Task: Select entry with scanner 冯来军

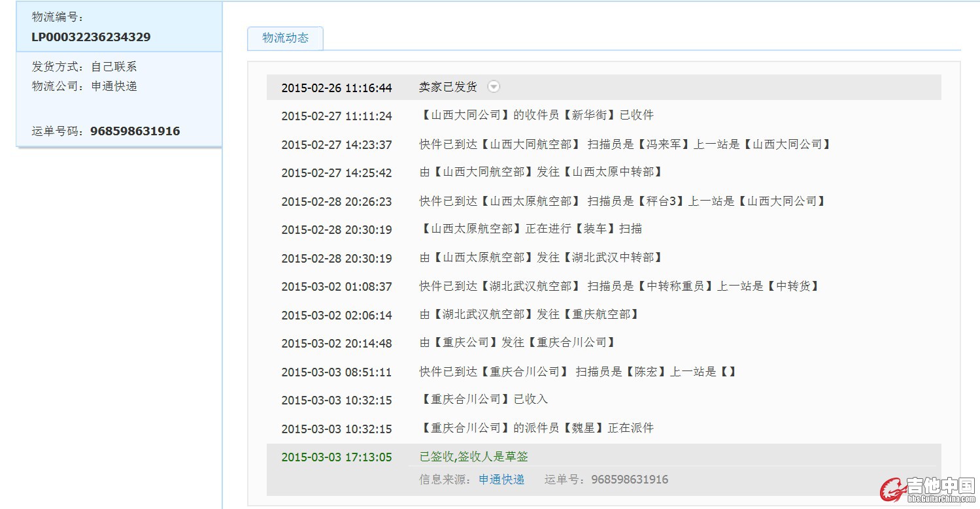Action: [x=625, y=144]
